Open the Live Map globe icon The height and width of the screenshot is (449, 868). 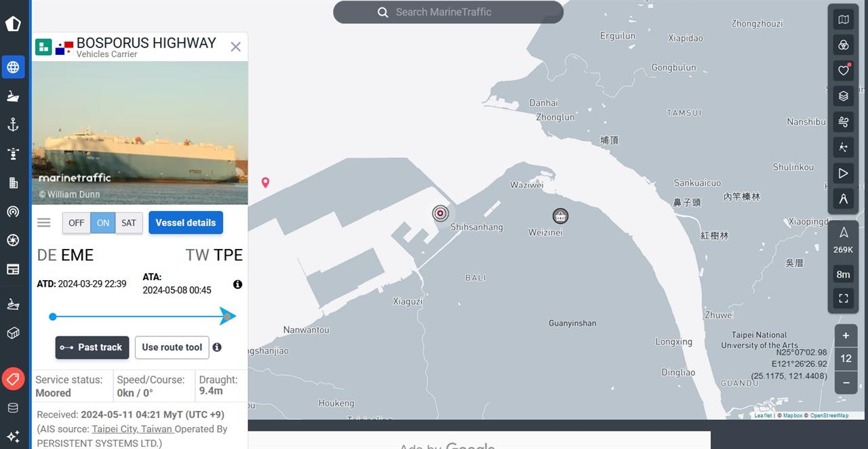13,67
